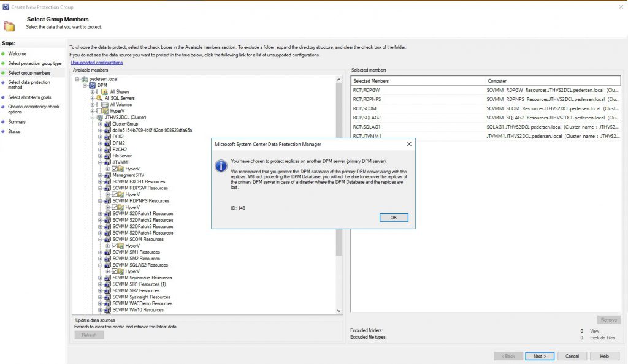Expand the All Shares node

click(x=93, y=92)
